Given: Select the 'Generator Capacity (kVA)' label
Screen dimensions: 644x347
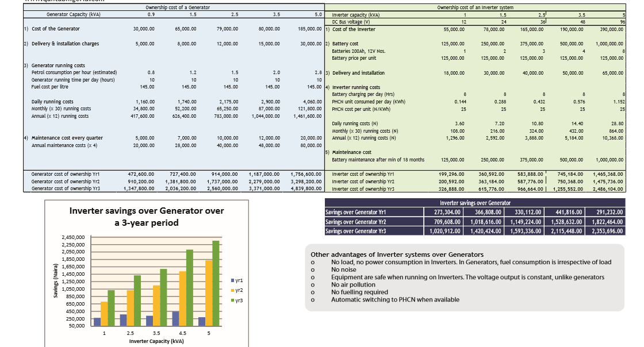Looking at the screenshot, I should pyautogui.click(x=74, y=14).
